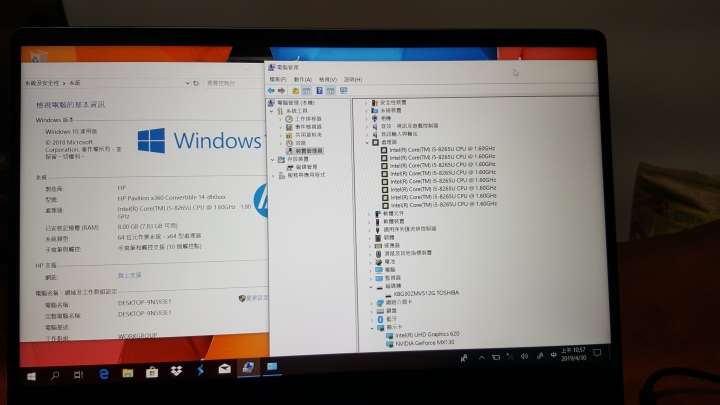
Task: Collapse the Disk drives (磁碟機) category
Action: pyautogui.click(x=371, y=287)
